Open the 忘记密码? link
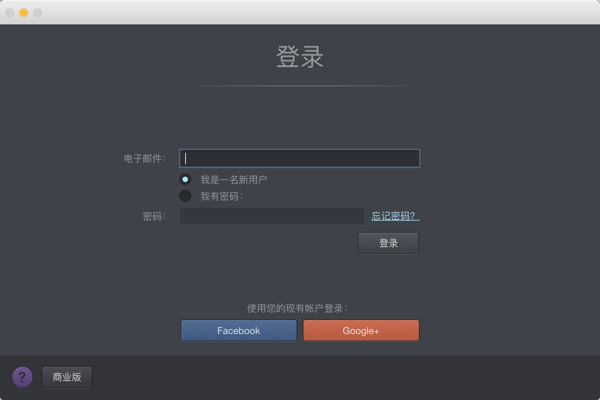The image size is (600, 400). pyautogui.click(x=395, y=216)
